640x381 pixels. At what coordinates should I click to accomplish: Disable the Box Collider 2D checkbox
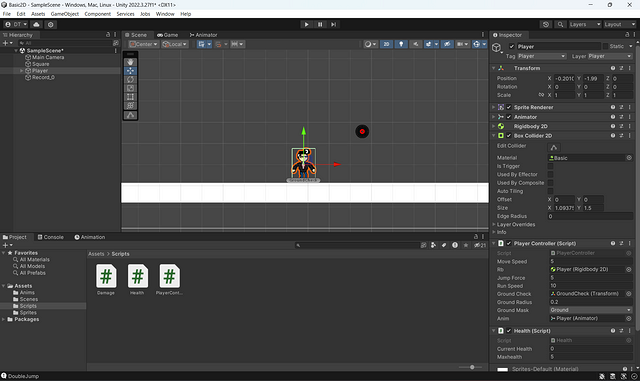[x=509, y=136]
